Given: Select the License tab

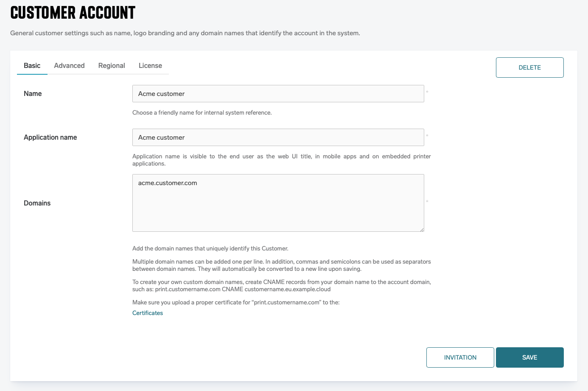Looking at the screenshot, I should coord(150,66).
